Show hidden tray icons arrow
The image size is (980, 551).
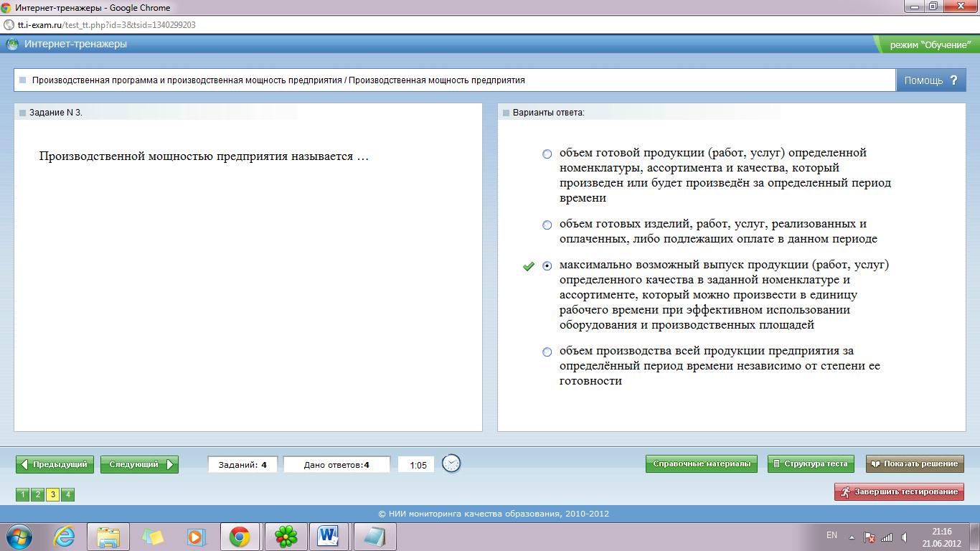pyautogui.click(x=852, y=537)
